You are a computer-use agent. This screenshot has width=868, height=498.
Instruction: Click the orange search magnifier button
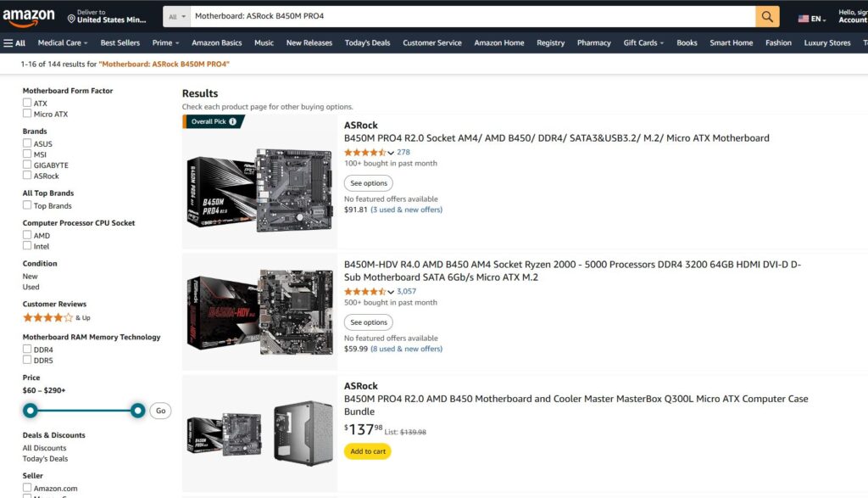[766, 17]
